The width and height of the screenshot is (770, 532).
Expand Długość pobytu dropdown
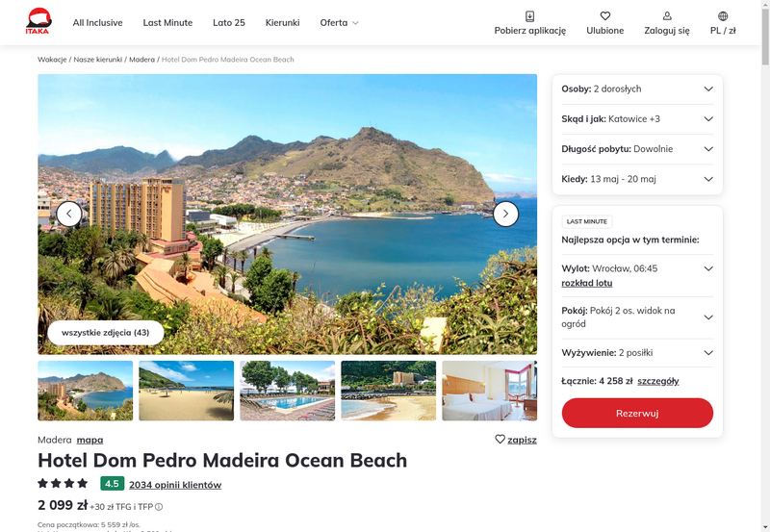[637, 149]
